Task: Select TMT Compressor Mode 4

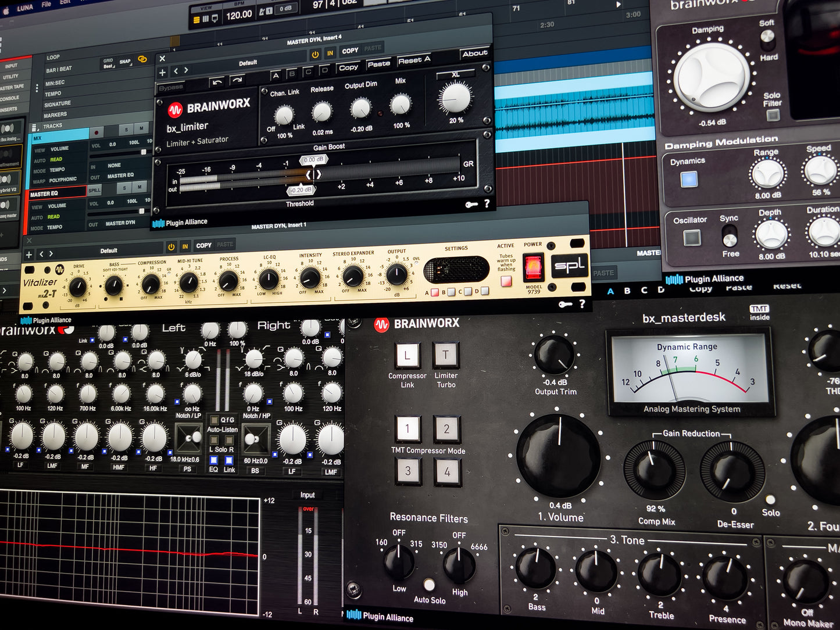Action: click(x=447, y=471)
